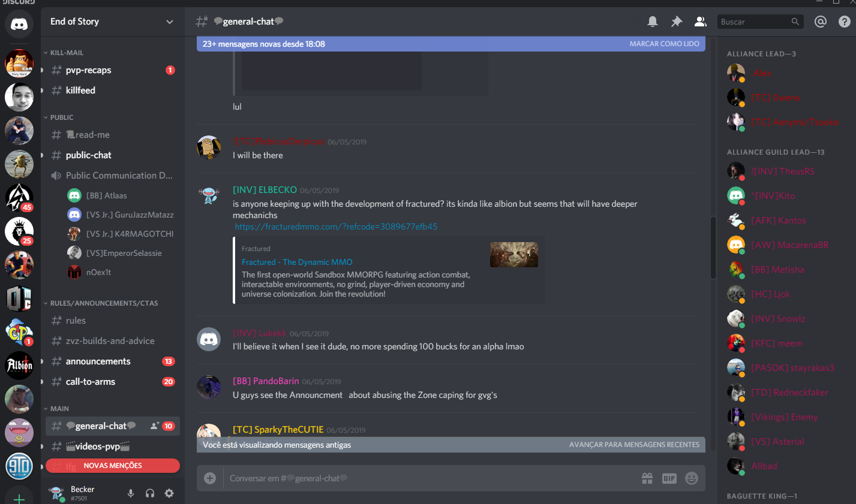Open voice user [VS]EmperorSelassie

pyautogui.click(x=120, y=253)
